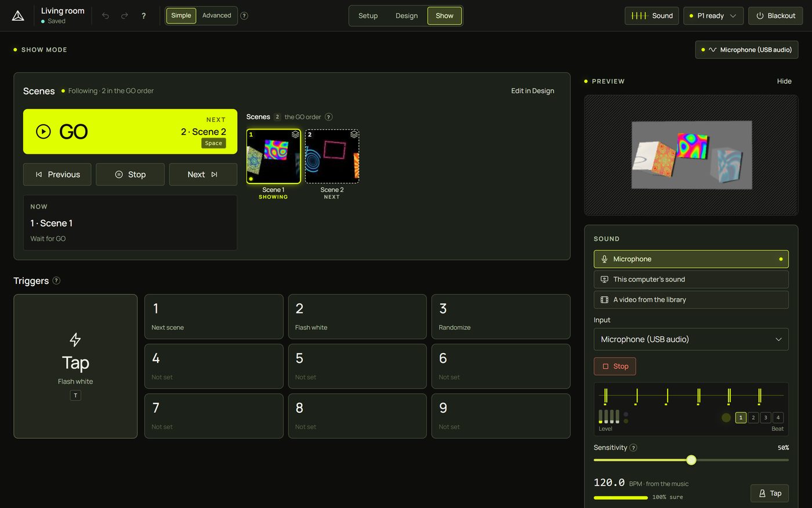Open the Input Microphone (USB audio) dropdown
The height and width of the screenshot is (508, 812).
691,339
